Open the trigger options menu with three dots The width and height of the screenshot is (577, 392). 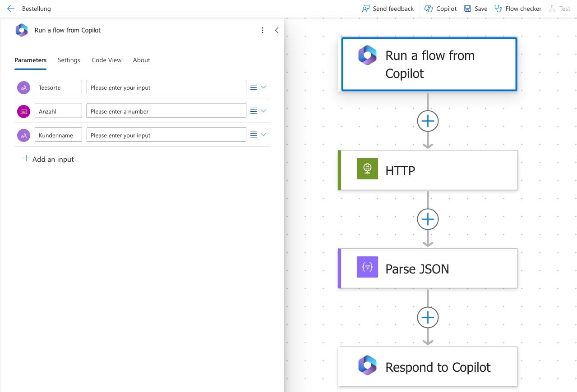point(263,30)
